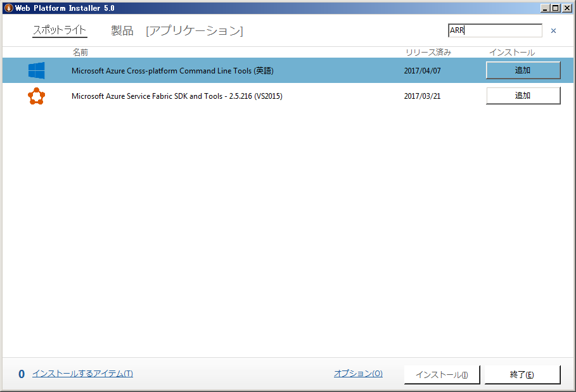The height and width of the screenshot is (392, 576).
Task: Add Azure Service Fabric SDK and Tools
Action: [523, 96]
